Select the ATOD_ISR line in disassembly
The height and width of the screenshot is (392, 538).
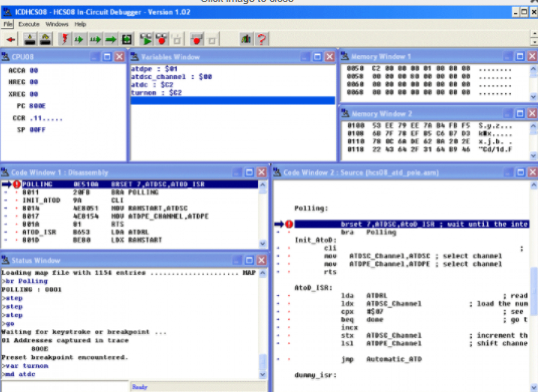(36, 232)
